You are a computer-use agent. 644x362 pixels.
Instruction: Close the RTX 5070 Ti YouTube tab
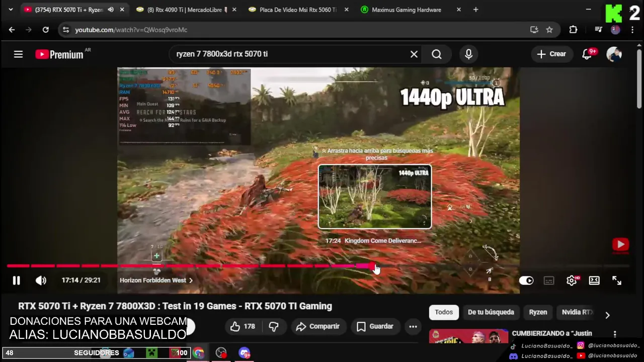[x=122, y=10]
